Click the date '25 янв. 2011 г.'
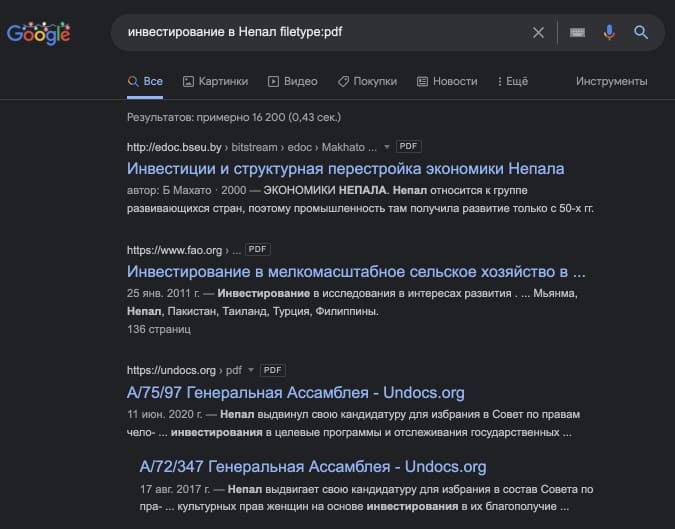Image resolution: width=675 pixels, height=529 pixels. pos(164,294)
